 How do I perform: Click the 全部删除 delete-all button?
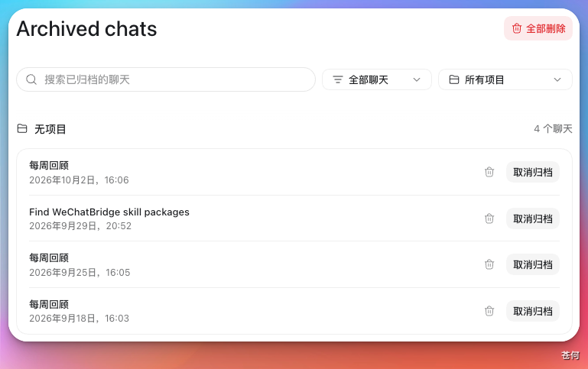[x=538, y=28]
